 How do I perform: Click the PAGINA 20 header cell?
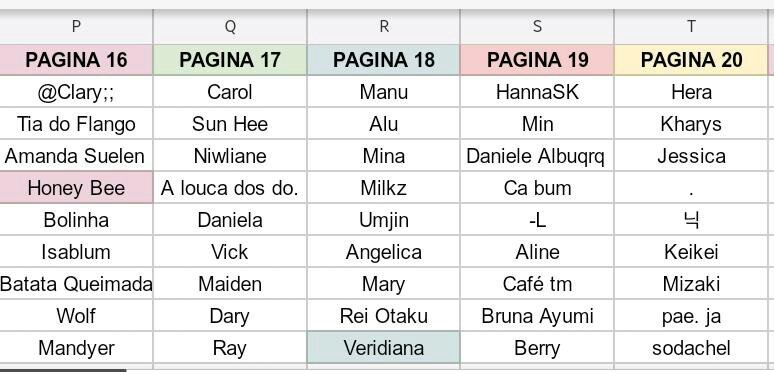point(691,60)
